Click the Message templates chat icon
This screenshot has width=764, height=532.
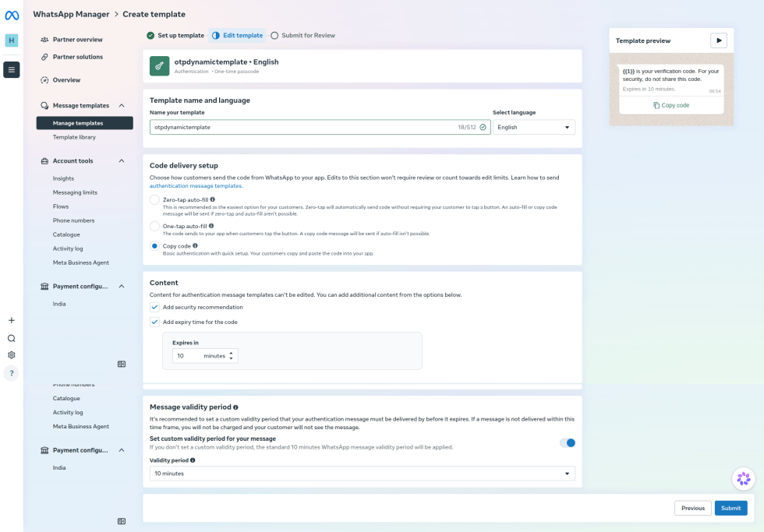pos(44,106)
